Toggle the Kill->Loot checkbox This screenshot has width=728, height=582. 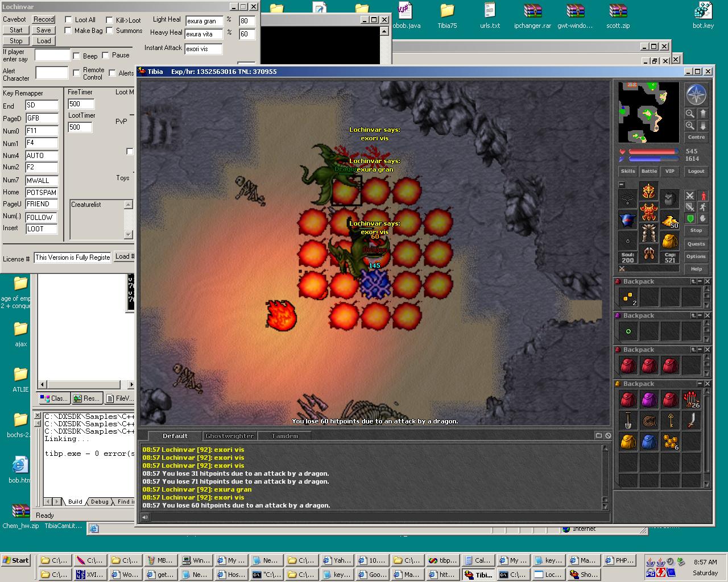click(x=109, y=20)
